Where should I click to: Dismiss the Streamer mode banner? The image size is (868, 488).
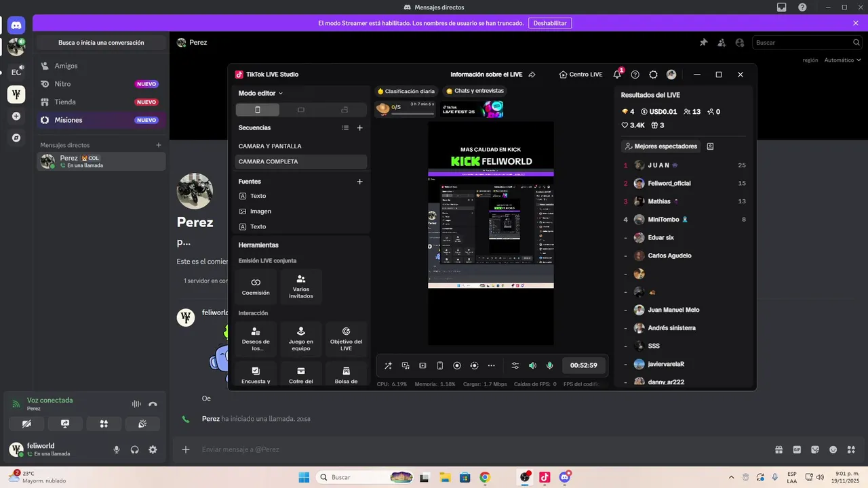pos(856,23)
